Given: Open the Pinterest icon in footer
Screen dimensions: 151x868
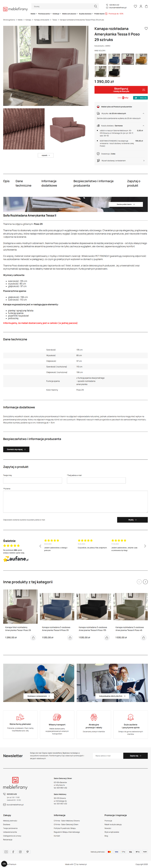Looking at the screenshot, I should [x=28, y=852].
